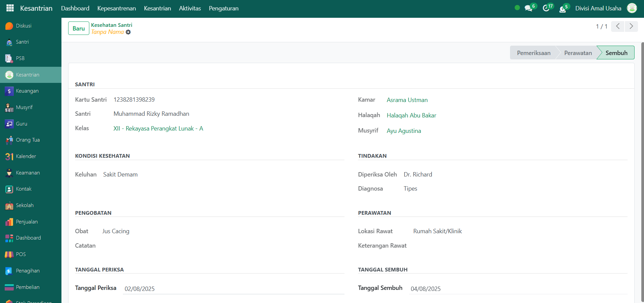The width and height of the screenshot is (644, 303).
Task: Open Diskusi from the sidebar
Action: 24,26
